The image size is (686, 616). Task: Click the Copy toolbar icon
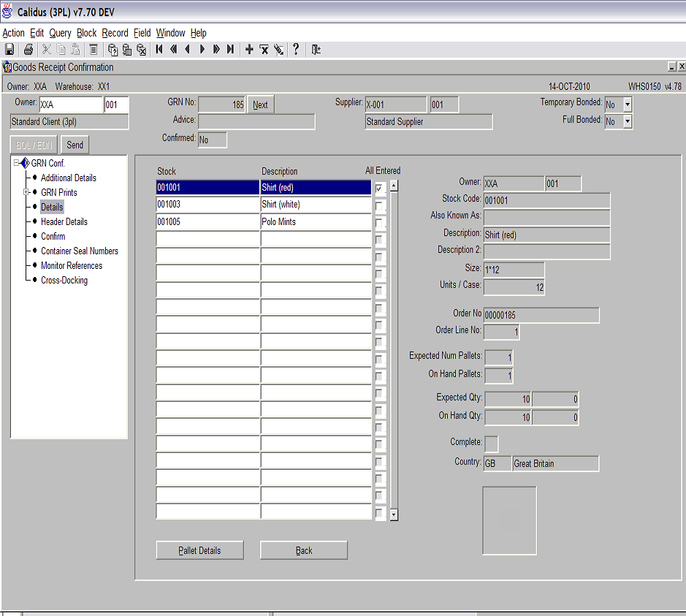[61, 50]
